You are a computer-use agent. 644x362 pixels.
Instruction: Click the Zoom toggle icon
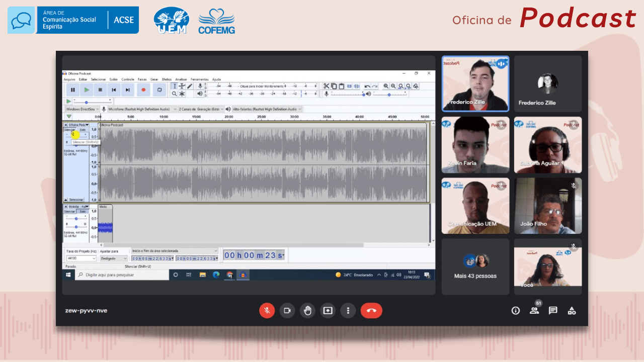click(416, 86)
